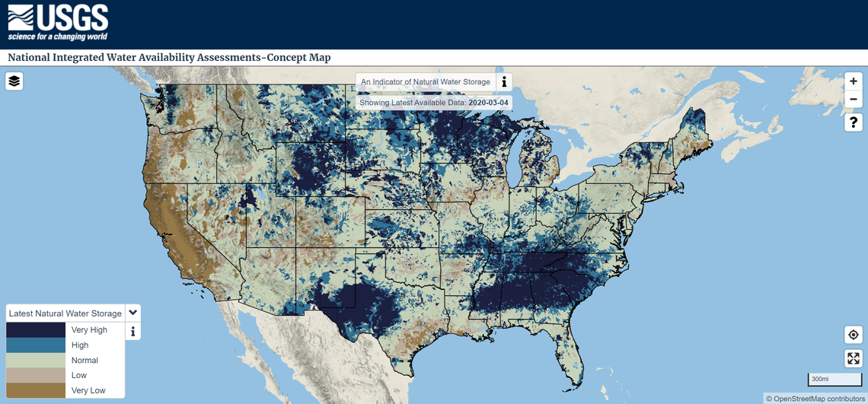Click the An Indicator of Natural Water Storage label
This screenshot has height=404, width=868.
[x=426, y=82]
